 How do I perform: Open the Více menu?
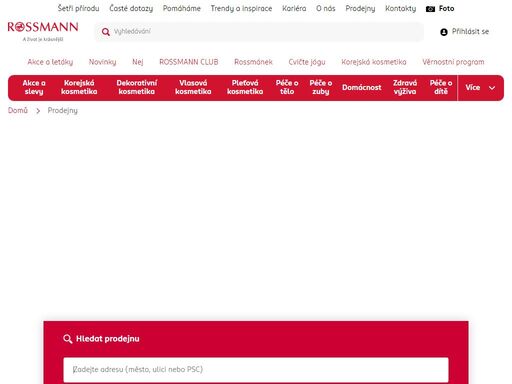click(x=480, y=88)
